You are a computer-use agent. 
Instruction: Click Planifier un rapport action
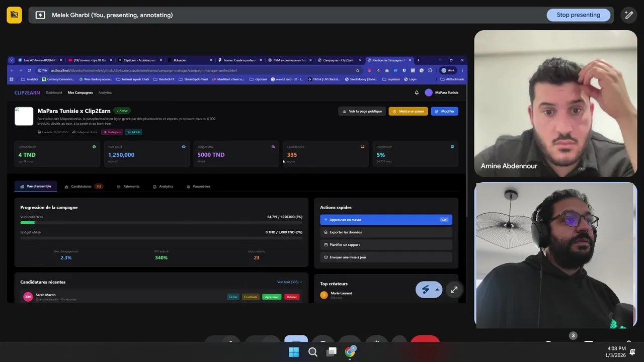pos(386,245)
